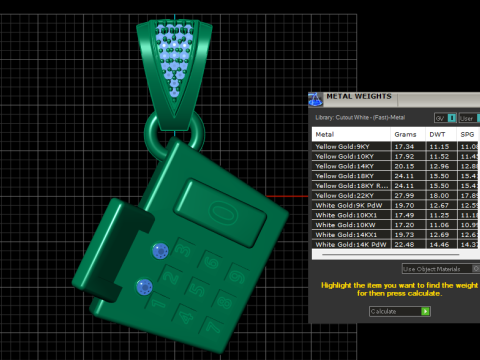Open the GV dropdown
This screenshot has height=360, width=480.
click(445, 118)
